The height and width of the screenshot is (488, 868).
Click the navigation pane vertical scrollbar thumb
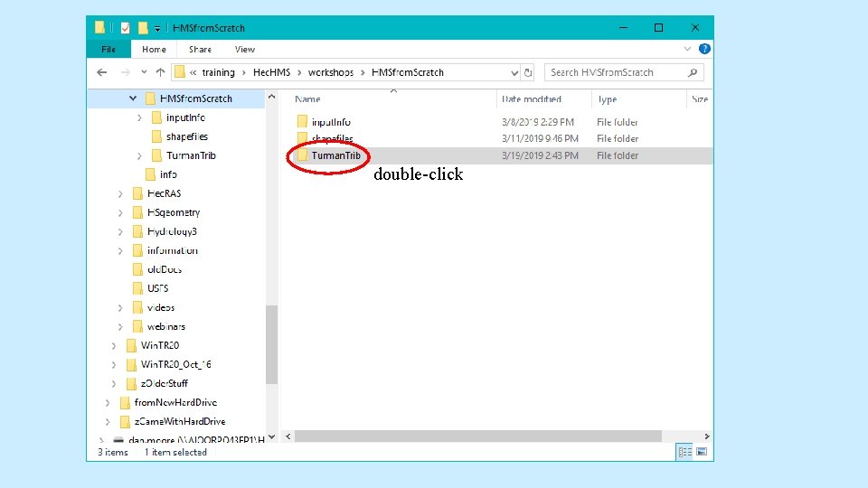click(x=271, y=344)
